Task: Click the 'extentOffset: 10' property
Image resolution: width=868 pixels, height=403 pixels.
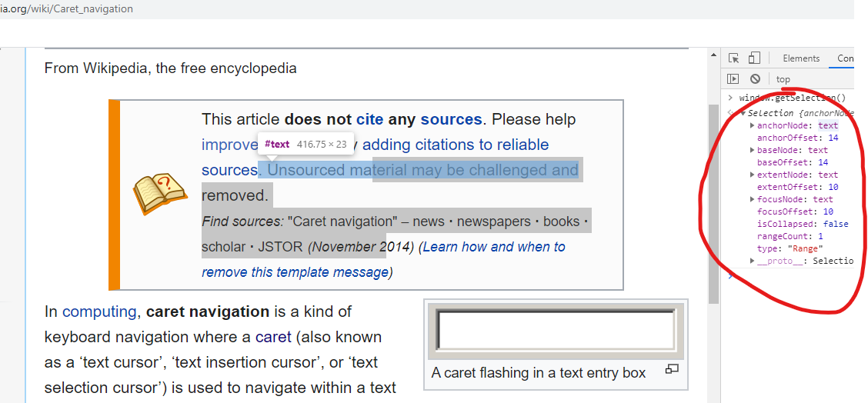Action: pos(798,187)
